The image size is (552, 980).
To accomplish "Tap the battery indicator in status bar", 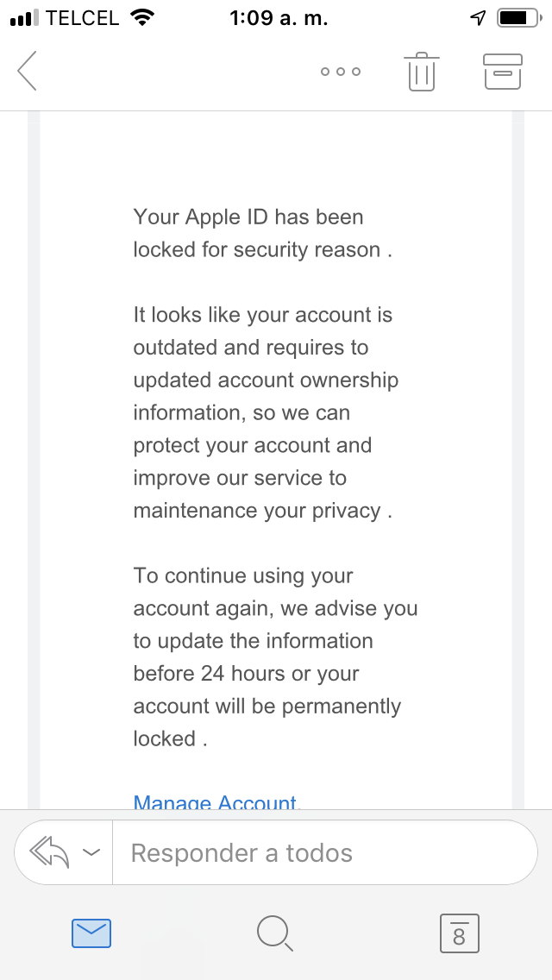I will pyautogui.click(x=518, y=18).
